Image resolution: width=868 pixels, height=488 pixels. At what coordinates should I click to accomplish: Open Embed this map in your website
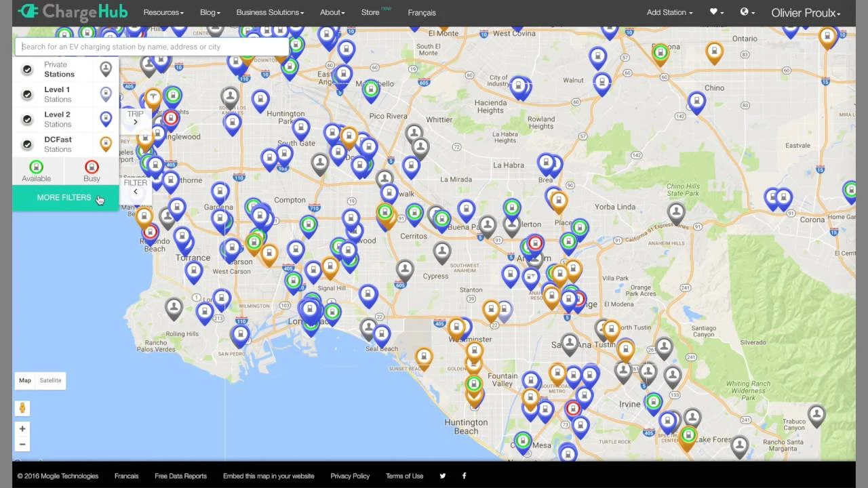coord(269,476)
